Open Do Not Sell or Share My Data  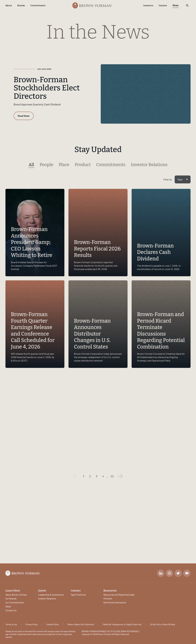163,625
